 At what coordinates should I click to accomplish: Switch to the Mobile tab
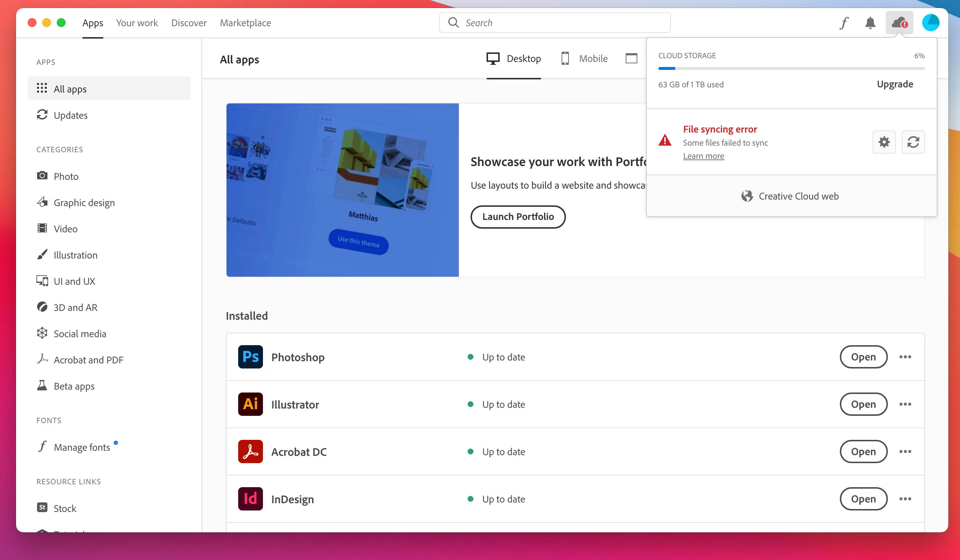(x=585, y=59)
